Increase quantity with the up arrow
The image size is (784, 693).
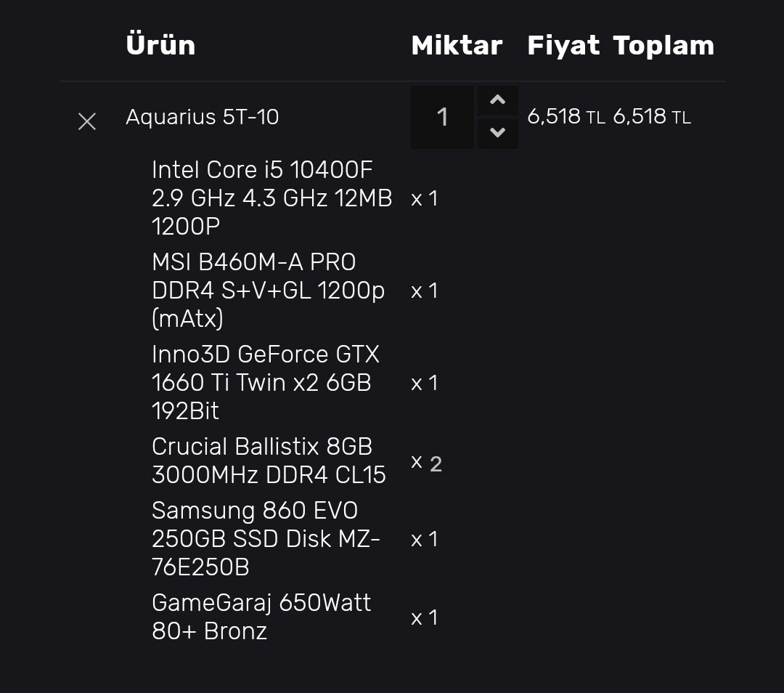click(497, 101)
